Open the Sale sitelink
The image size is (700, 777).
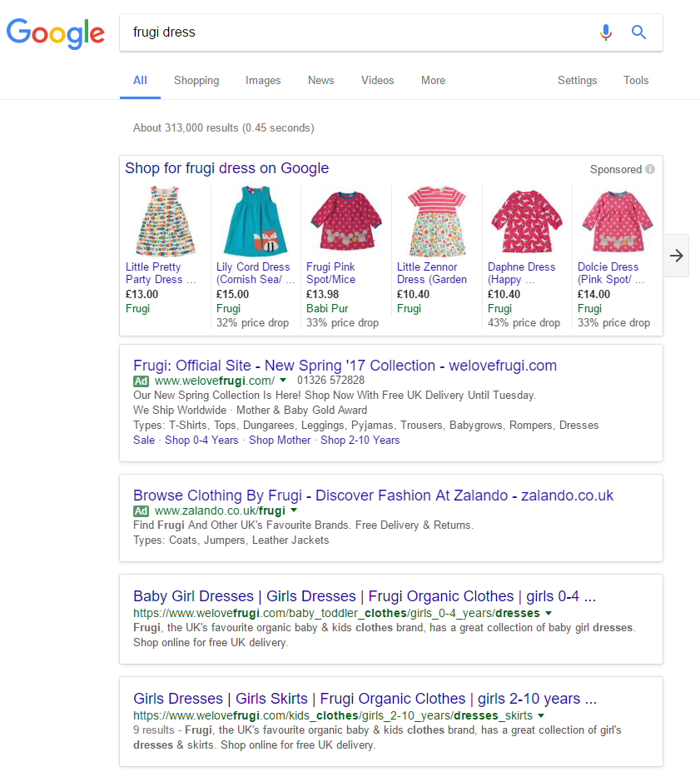[x=144, y=440]
